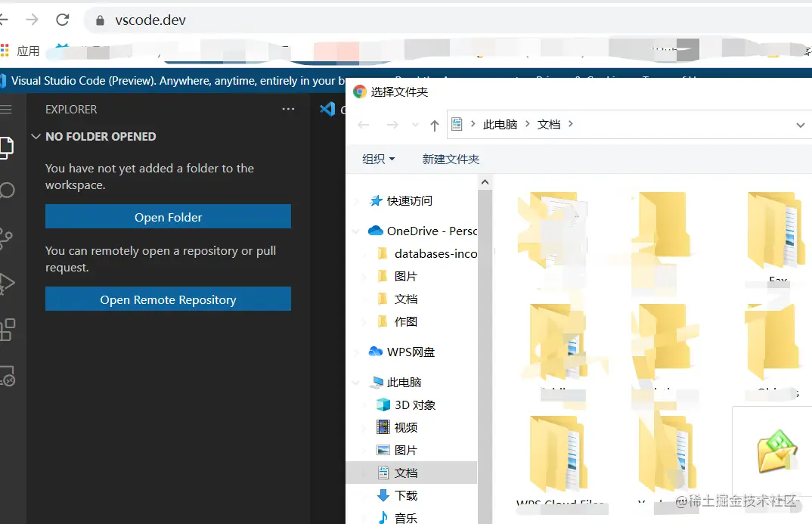Open the Search magnifier in activity bar
The height and width of the screenshot is (524, 812).
pos(6,191)
